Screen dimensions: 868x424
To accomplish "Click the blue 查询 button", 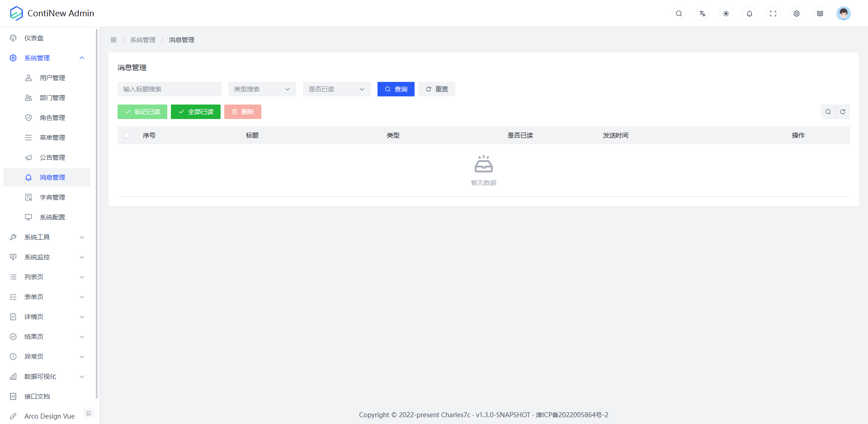I will (396, 89).
